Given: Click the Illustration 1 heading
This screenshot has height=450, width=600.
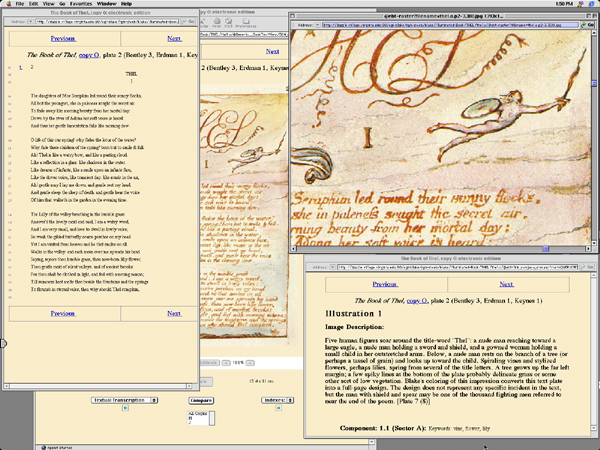Looking at the screenshot, I should click(353, 314).
